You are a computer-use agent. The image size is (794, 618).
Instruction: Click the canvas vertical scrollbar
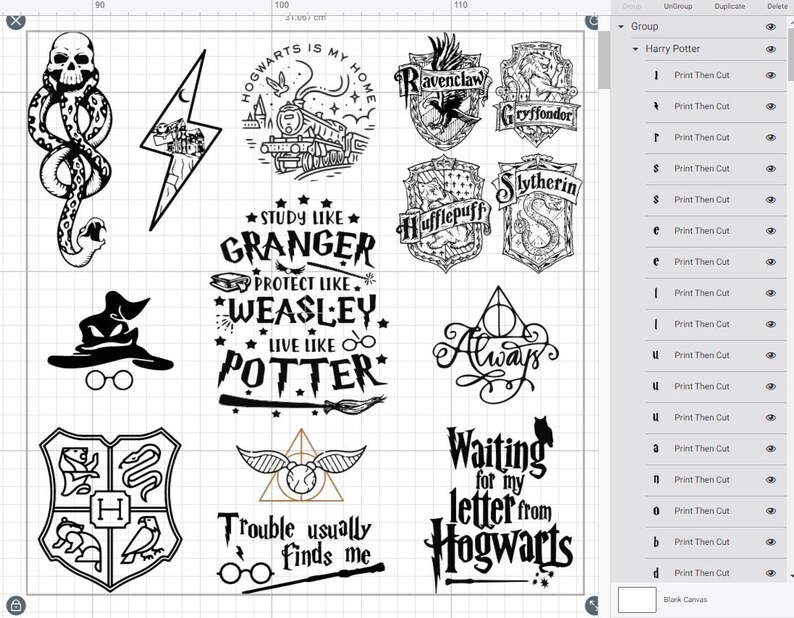(x=604, y=60)
